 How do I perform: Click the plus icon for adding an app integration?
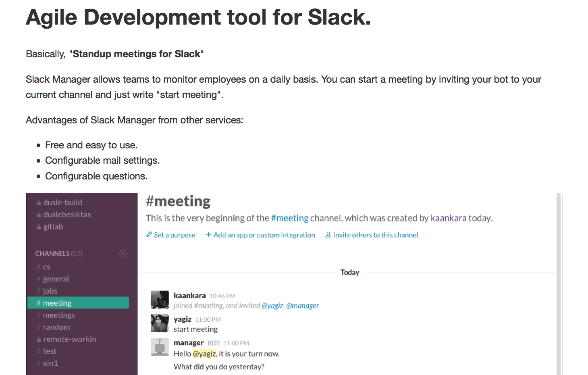pyautogui.click(x=209, y=235)
